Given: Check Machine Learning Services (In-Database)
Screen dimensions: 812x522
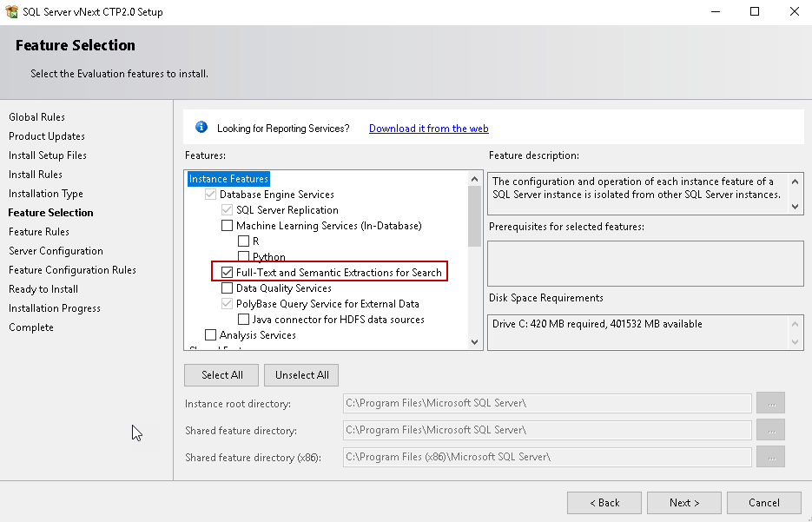Looking at the screenshot, I should [x=228, y=226].
